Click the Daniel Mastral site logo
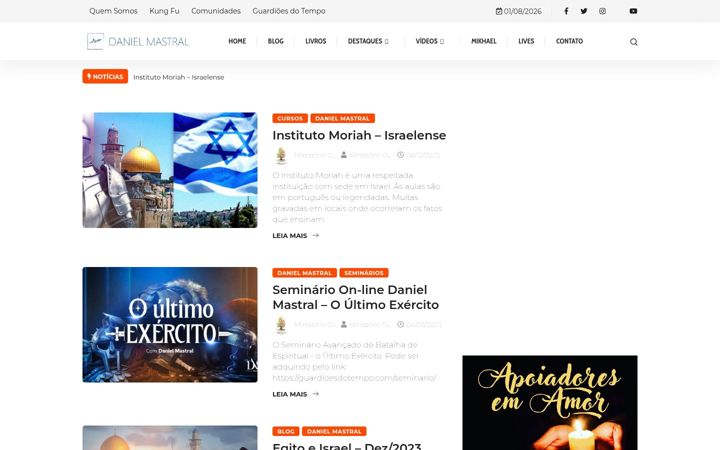The height and width of the screenshot is (450, 720). pos(138,41)
